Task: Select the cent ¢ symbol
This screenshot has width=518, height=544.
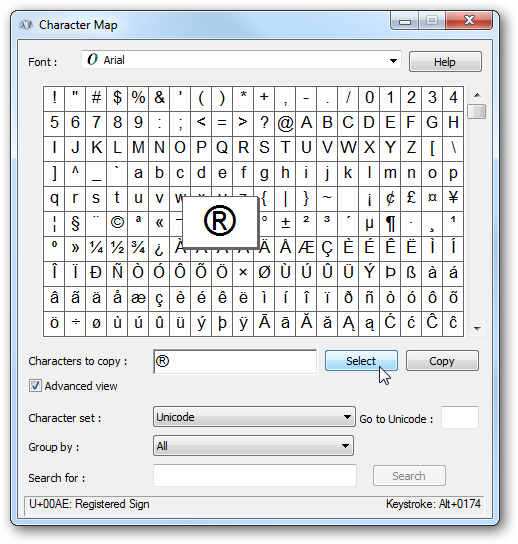Action: (x=390, y=198)
